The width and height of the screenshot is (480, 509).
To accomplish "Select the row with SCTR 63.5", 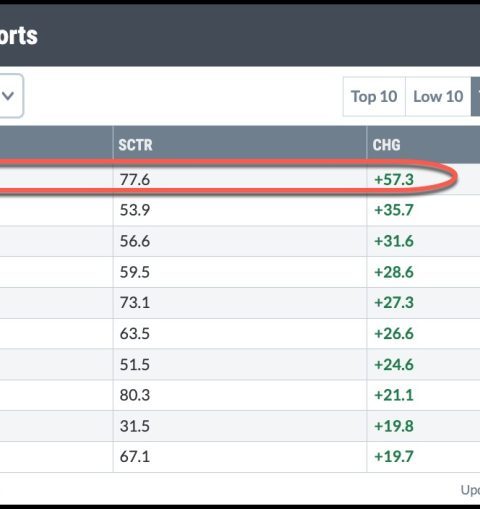I will (240, 334).
